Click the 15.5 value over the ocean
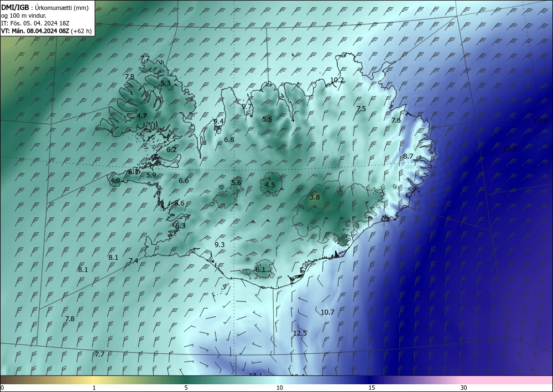 510,148
